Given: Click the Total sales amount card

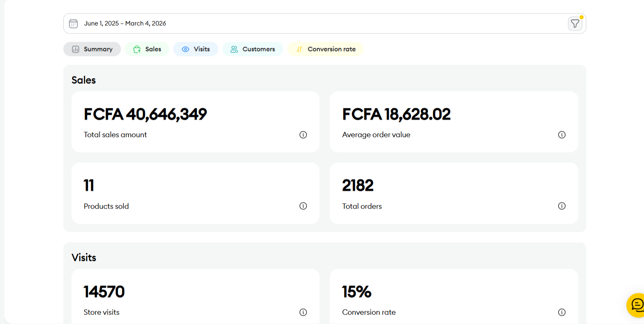Looking at the screenshot, I should [x=195, y=122].
